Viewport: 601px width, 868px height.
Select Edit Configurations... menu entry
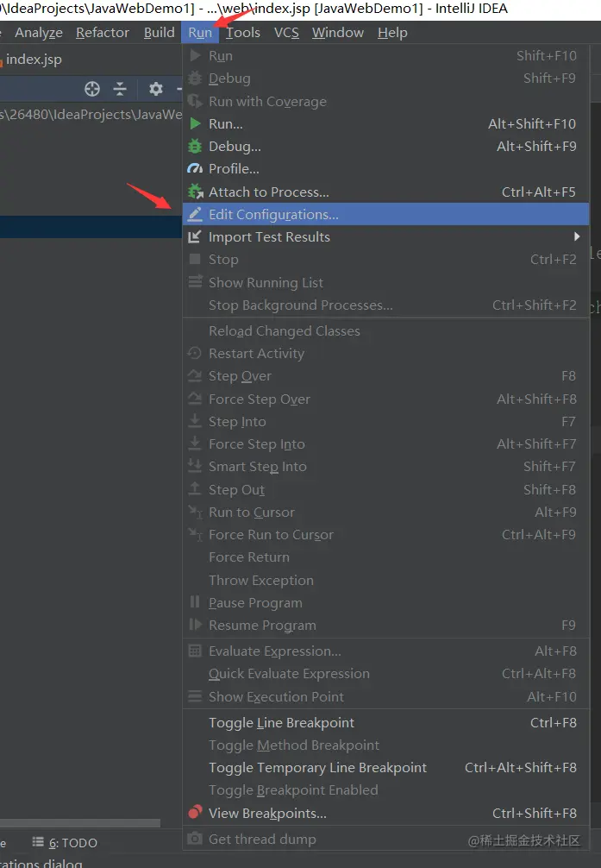pyautogui.click(x=273, y=214)
